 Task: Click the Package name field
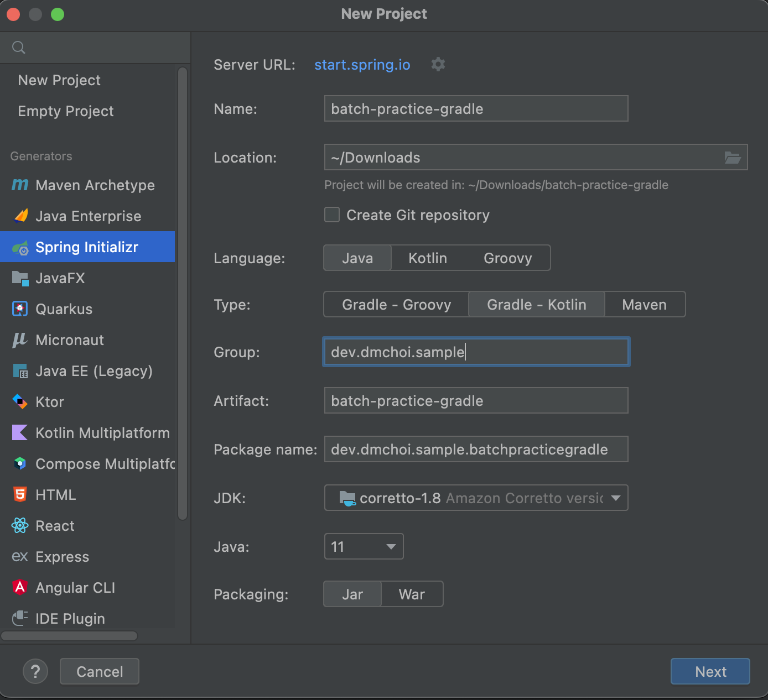tap(476, 449)
